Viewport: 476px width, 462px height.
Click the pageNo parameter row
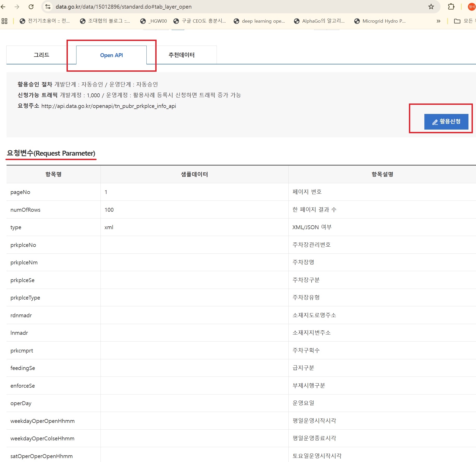pyautogui.click(x=20, y=192)
